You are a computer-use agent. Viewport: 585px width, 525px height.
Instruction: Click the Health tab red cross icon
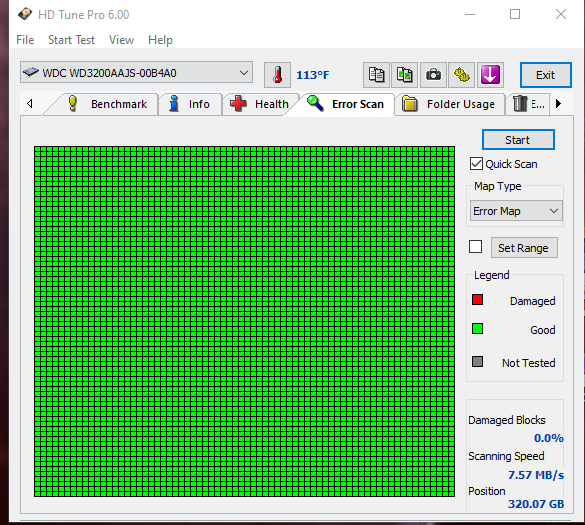pos(238,103)
